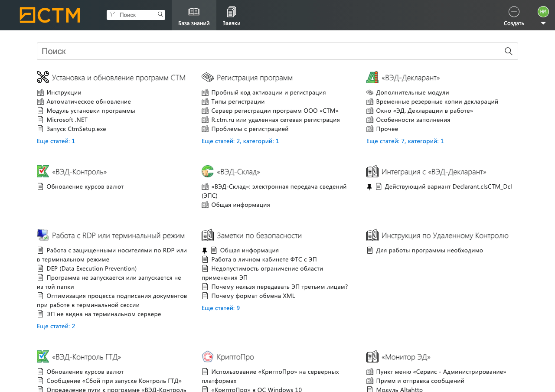Open the Работа с RDP или терминальный режим heading
Image resolution: width=555 pixels, height=392 pixels.
[118, 235]
